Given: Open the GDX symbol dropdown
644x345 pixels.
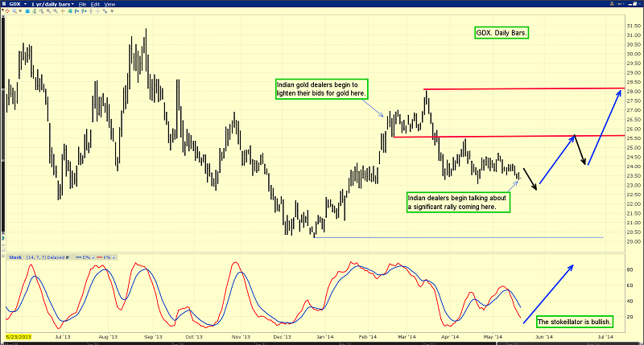Looking at the screenshot, I should click(x=25, y=4).
